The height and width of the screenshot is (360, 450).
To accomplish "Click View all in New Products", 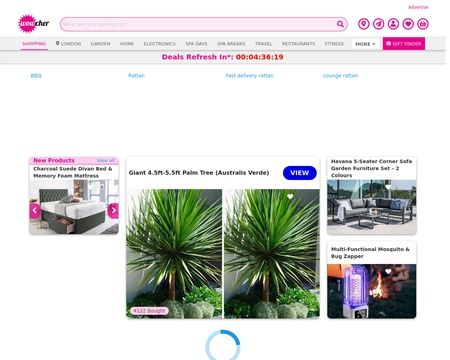I will click(106, 160).
